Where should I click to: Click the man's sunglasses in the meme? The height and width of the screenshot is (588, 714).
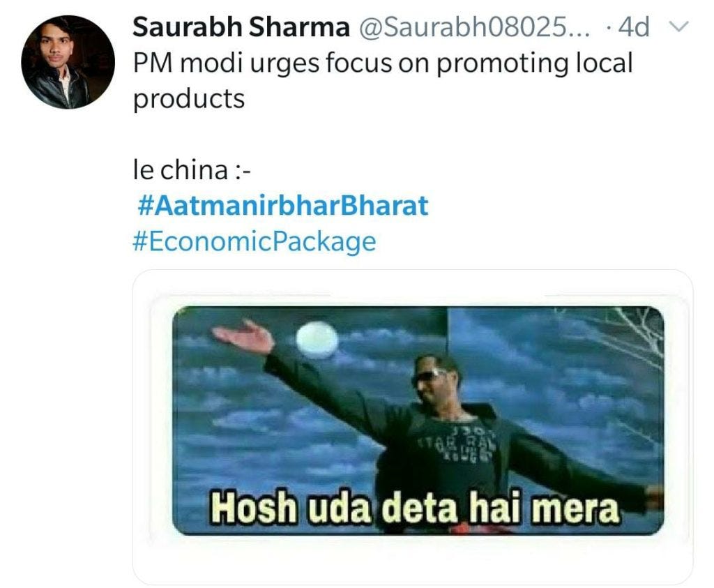(x=429, y=376)
